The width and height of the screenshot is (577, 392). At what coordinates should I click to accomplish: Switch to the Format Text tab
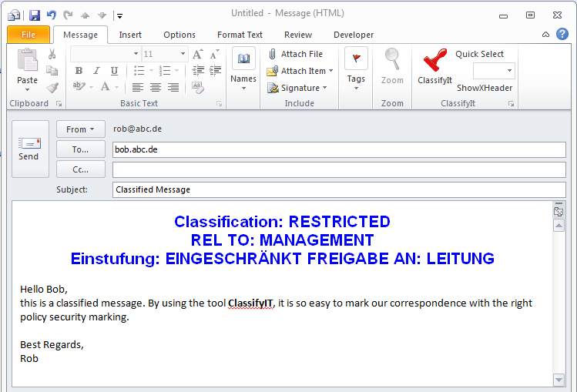240,35
